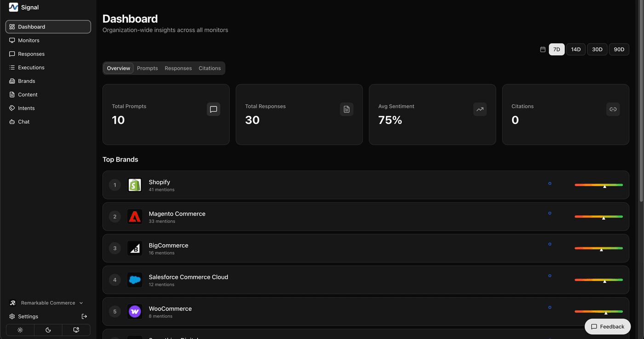The width and height of the screenshot is (644, 339).
Task: Open the Salesforce Commerce Cloud brand name
Action: click(188, 277)
